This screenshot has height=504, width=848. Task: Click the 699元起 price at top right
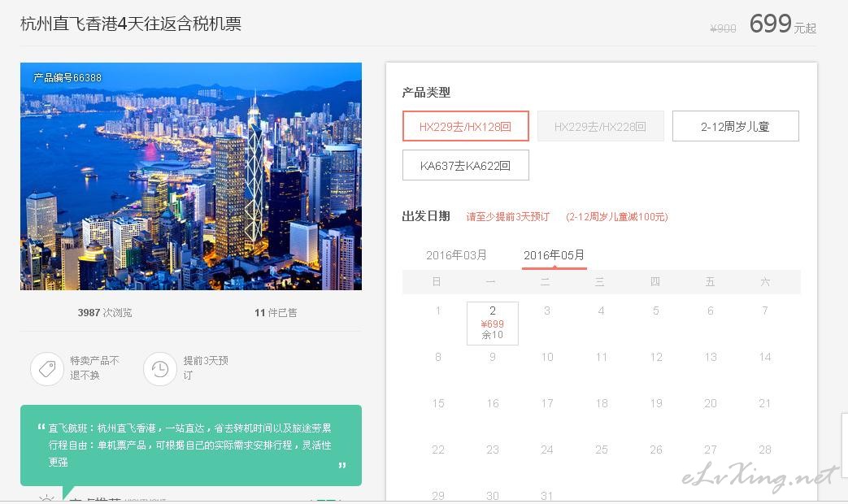pyautogui.click(x=783, y=24)
